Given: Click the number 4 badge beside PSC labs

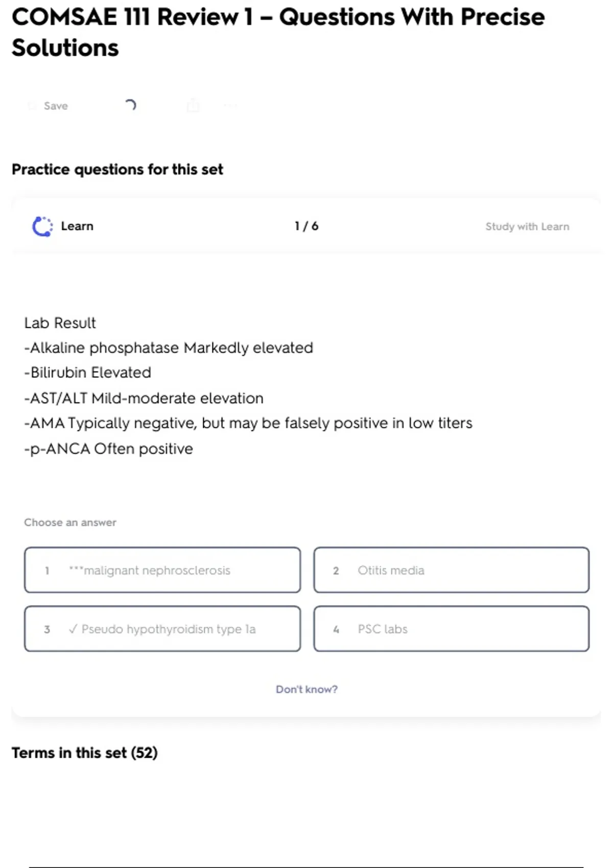Looking at the screenshot, I should coord(336,630).
